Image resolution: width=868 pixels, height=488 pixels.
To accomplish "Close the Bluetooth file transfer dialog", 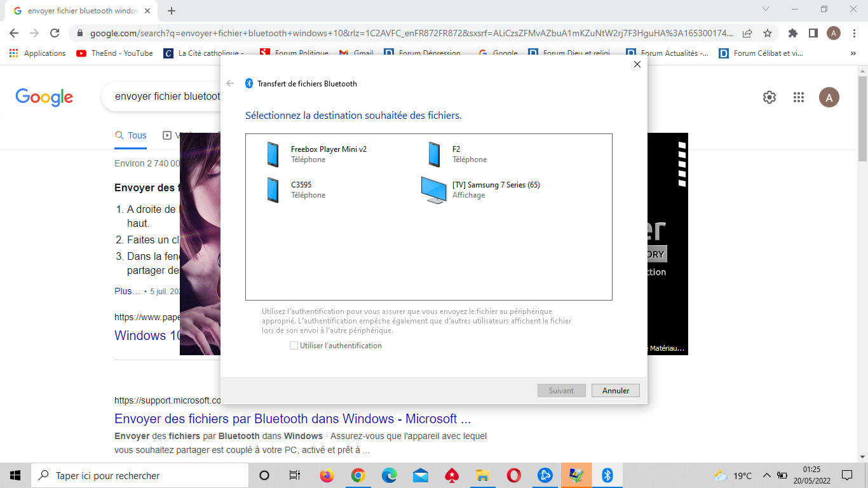I will click(x=637, y=64).
